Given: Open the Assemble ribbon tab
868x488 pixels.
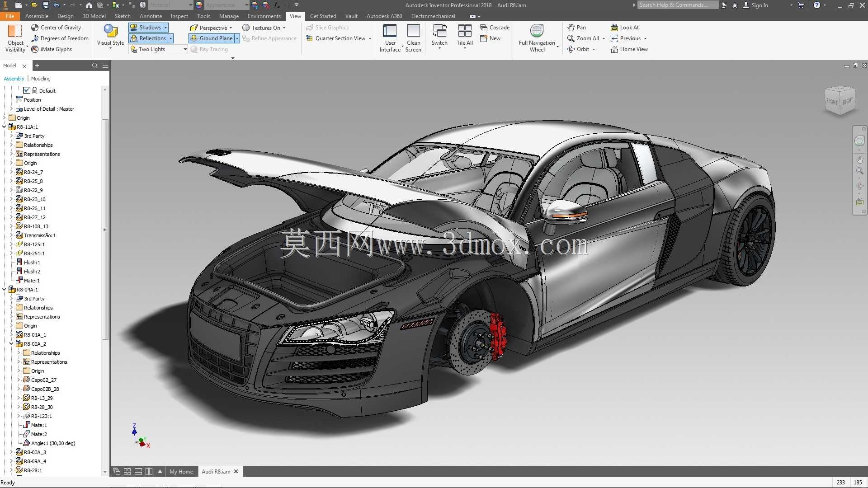Looking at the screenshot, I should click(37, 16).
